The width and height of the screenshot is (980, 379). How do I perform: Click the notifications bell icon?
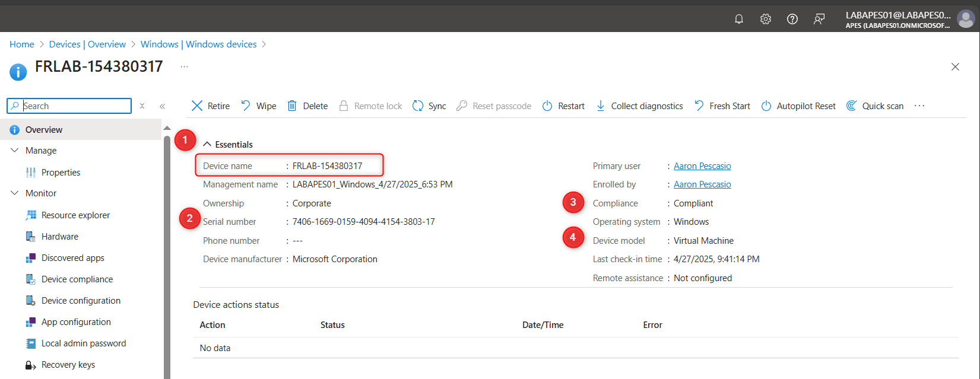tap(739, 19)
